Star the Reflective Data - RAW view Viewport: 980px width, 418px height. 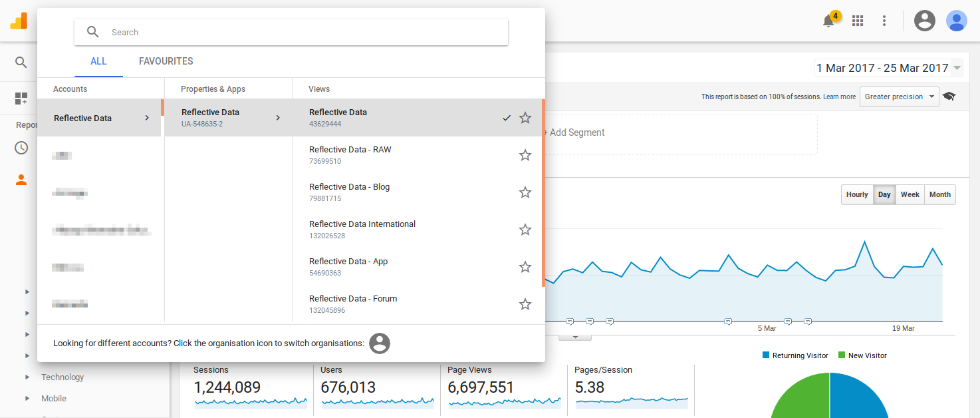coord(525,155)
